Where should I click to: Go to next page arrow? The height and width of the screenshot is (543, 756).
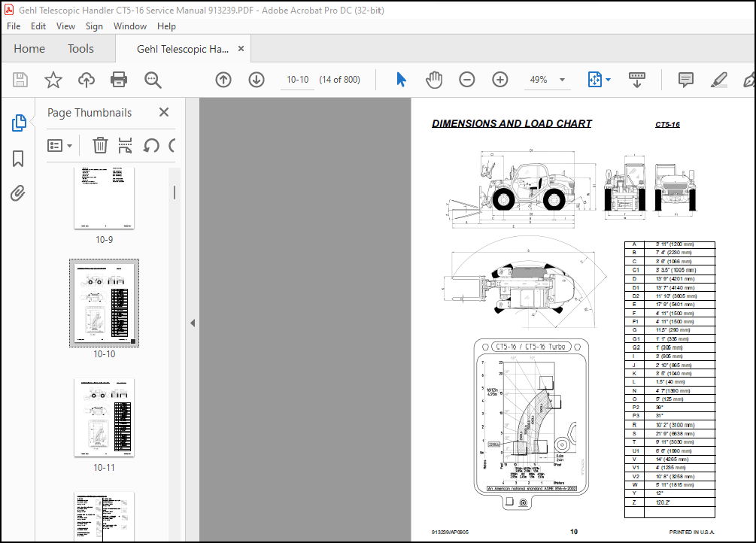257,80
